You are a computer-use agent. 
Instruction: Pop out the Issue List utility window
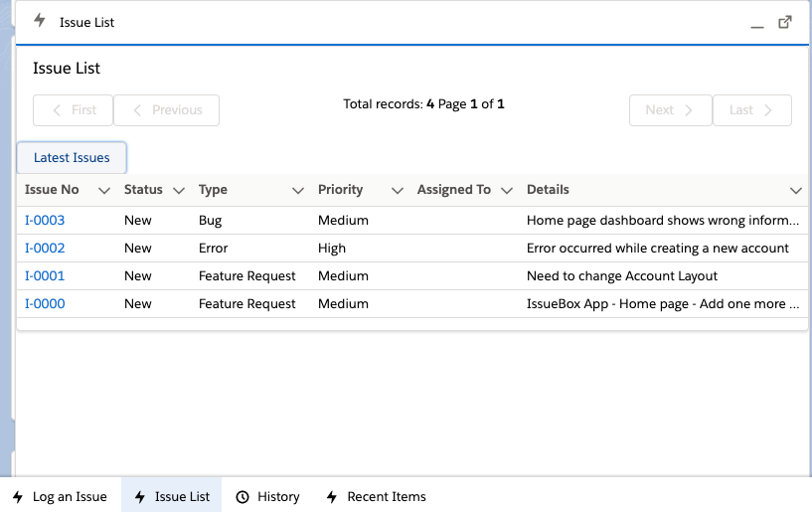[785, 22]
